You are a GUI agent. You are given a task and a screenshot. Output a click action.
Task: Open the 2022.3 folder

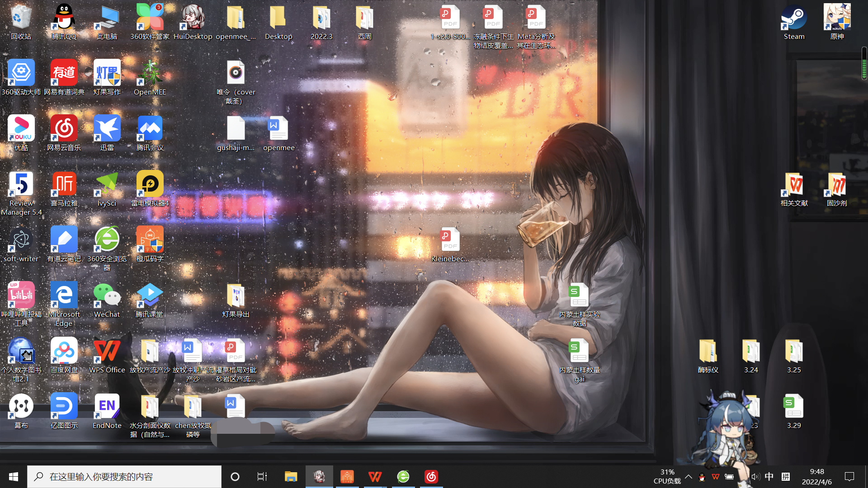(321, 22)
